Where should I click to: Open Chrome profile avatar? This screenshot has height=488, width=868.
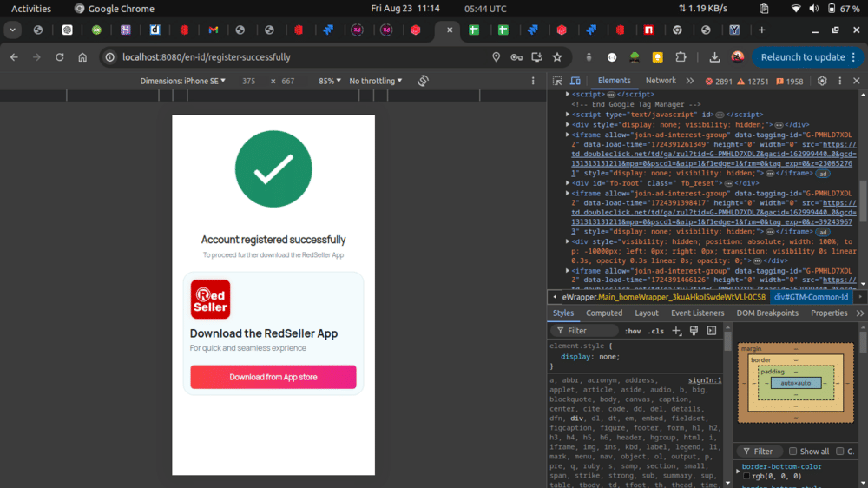click(737, 57)
